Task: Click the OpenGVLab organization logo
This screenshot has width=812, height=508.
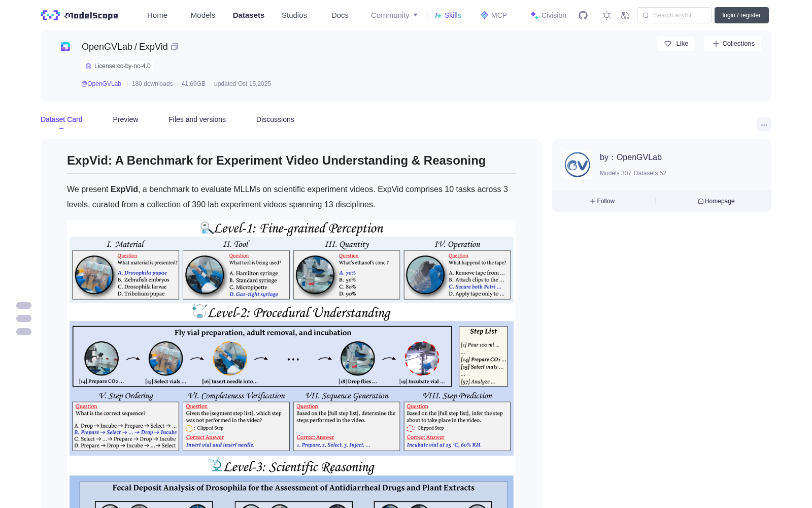Action: coord(578,165)
